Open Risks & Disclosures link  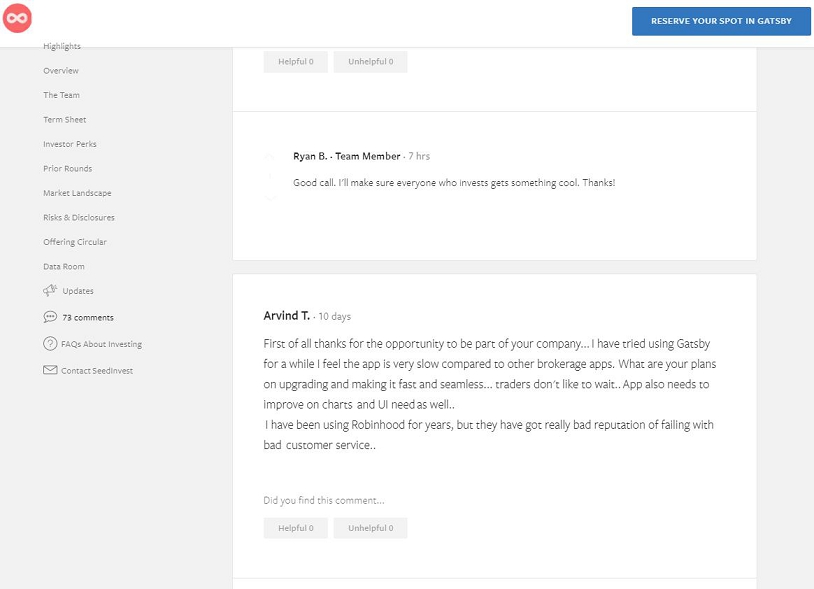point(78,217)
